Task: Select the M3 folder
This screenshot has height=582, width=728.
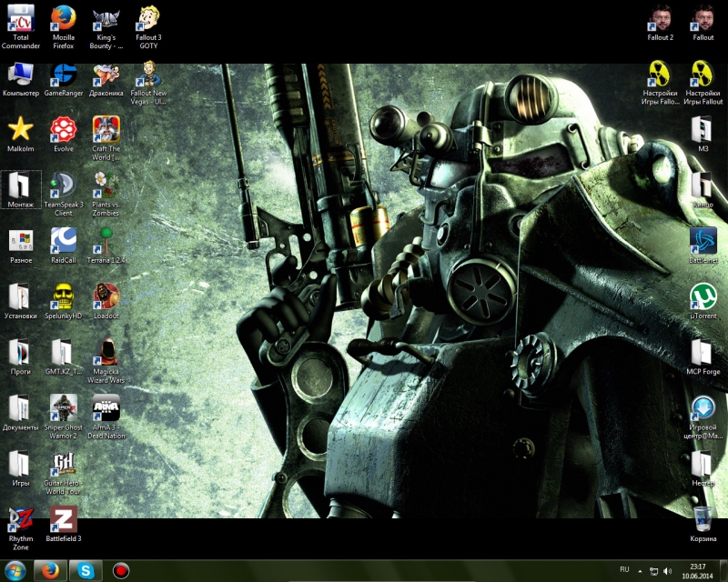Action: pos(703,135)
